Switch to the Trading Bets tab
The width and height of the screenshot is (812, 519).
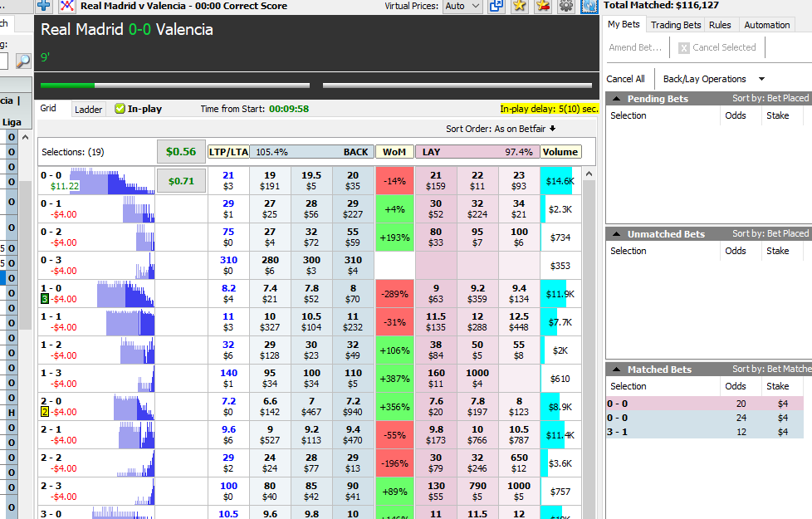(676, 25)
